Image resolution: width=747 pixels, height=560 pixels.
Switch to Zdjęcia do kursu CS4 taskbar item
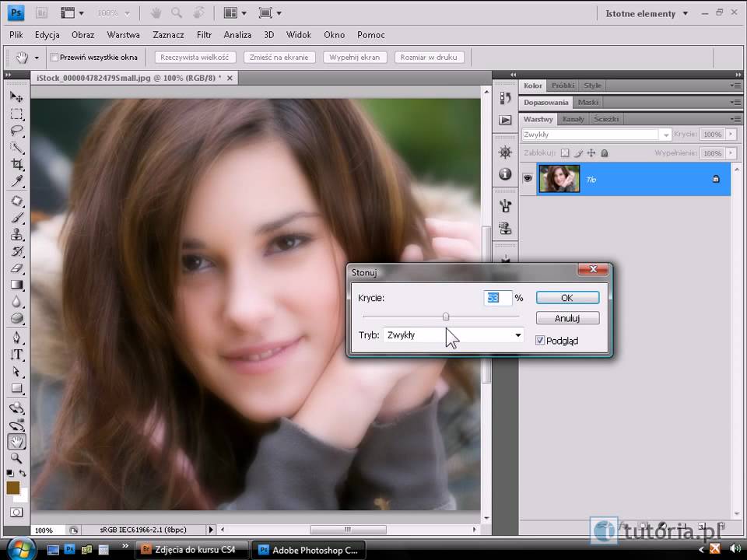click(x=191, y=550)
